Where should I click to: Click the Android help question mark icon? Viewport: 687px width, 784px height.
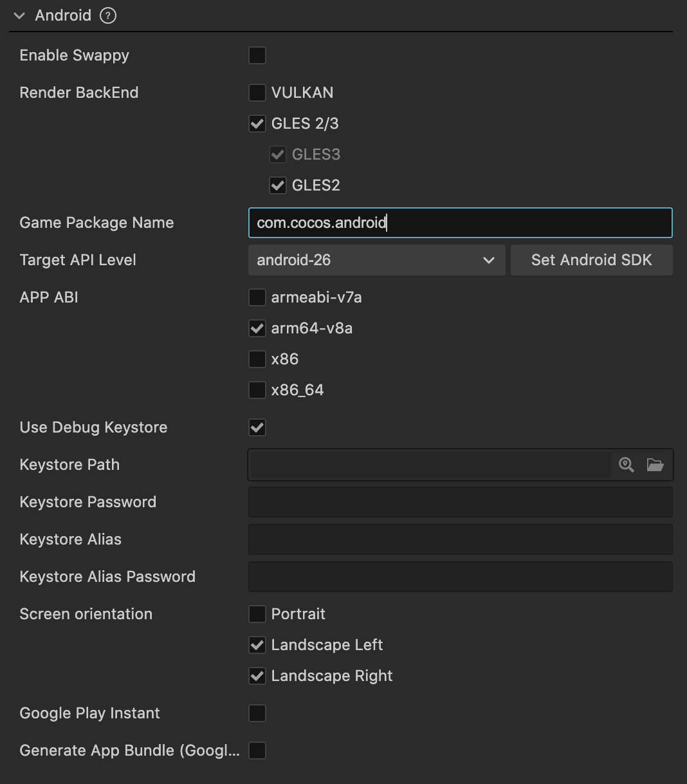pos(108,15)
